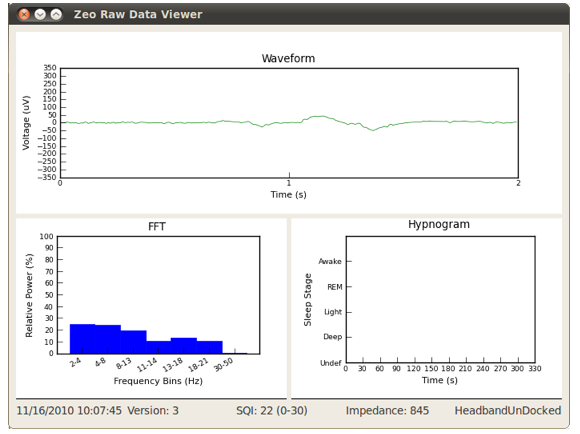This screenshot has width=580, height=434.
Task: Click the '30-50' frequency bin label
Action: pos(224,364)
